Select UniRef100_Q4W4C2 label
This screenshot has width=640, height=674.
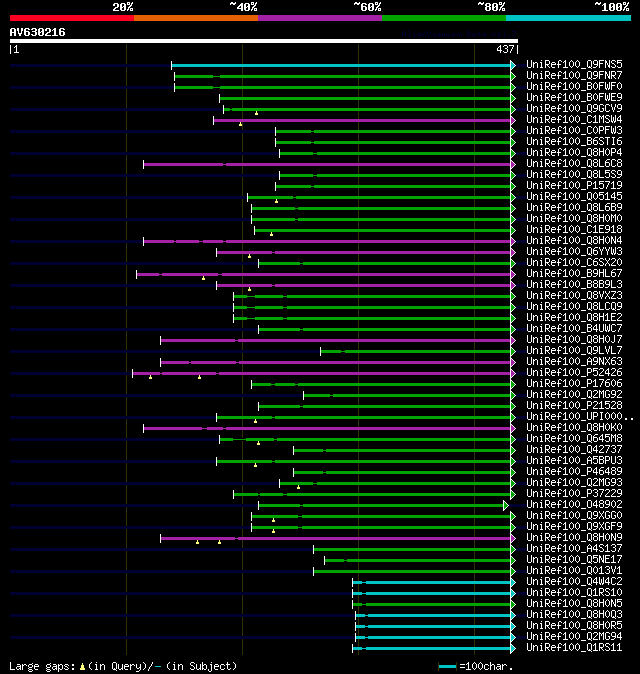tap(574, 582)
